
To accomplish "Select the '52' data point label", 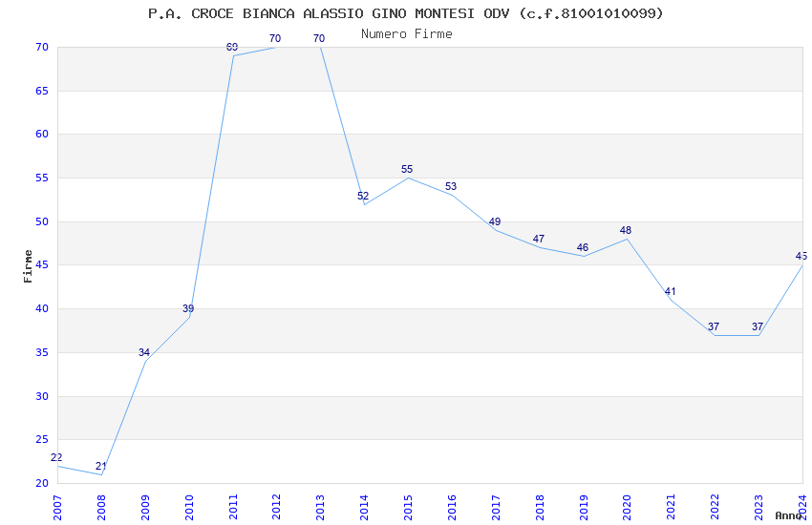I will pos(363,196).
